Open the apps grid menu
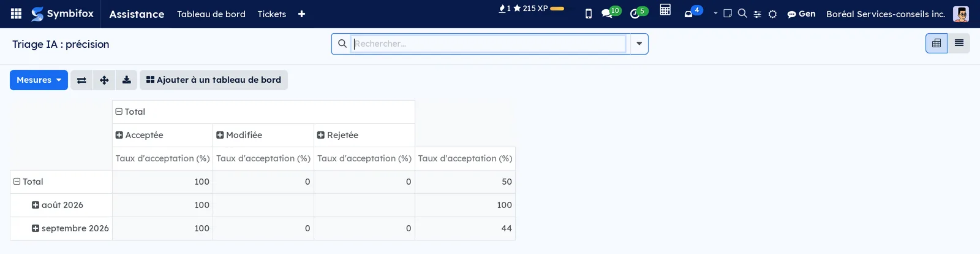 pyautogui.click(x=17, y=13)
